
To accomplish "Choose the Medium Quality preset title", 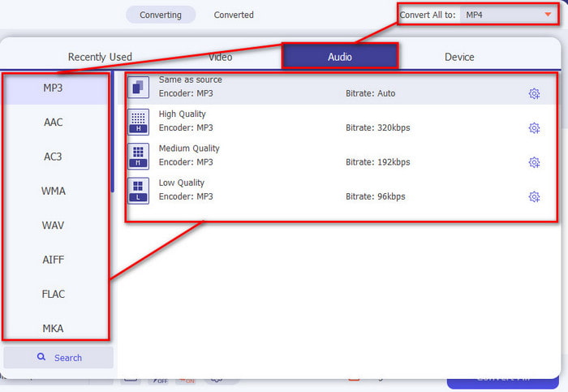I will [x=189, y=149].
